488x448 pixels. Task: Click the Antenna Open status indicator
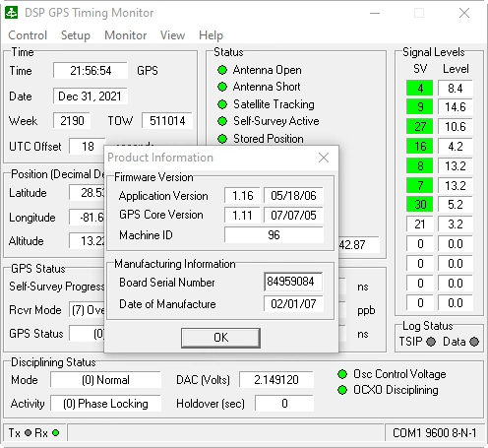[222, 70]
